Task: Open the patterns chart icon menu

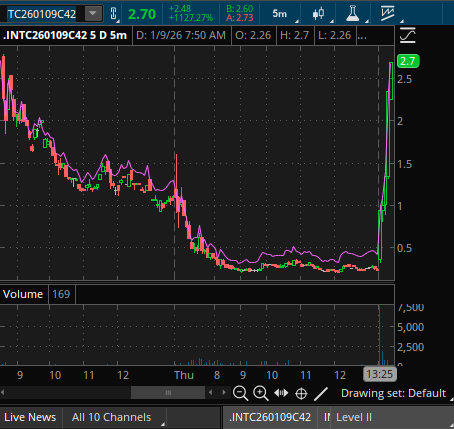Action: (x=388, y=14)
